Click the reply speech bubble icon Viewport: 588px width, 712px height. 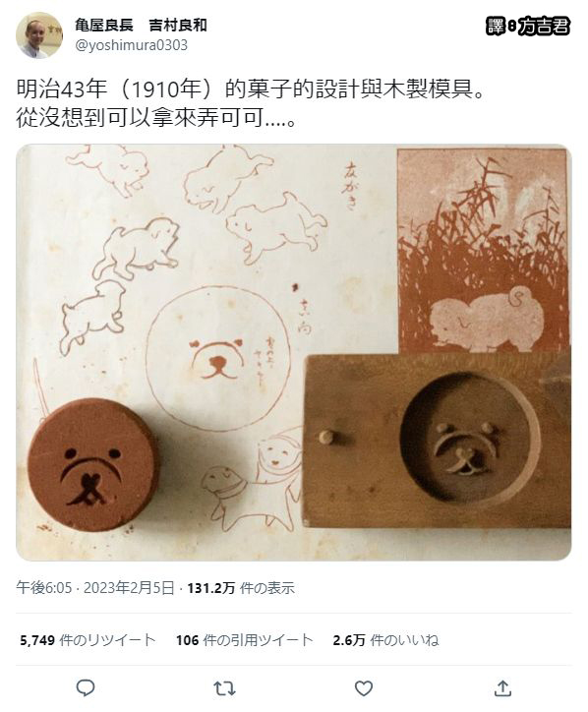point(85,688)
